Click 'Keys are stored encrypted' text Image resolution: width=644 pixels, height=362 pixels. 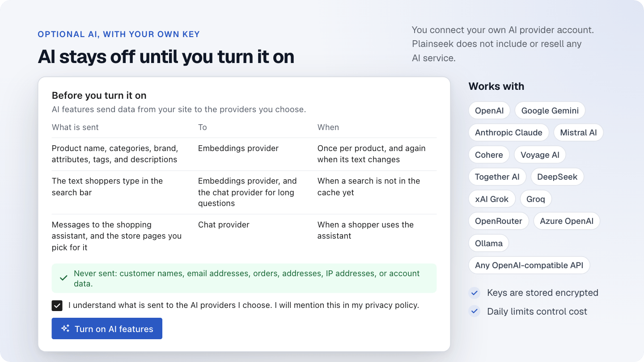coord(542,293)
